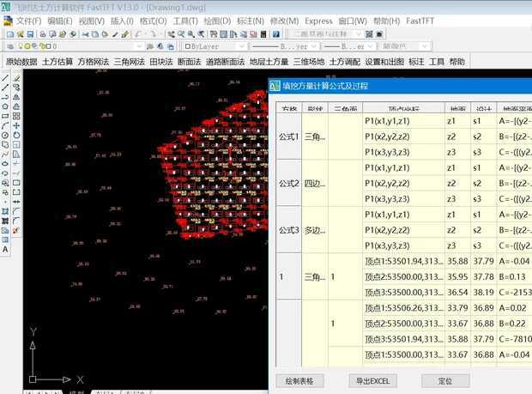
Task: Open the 土方调配 menu
Action: (x=345, y=62)
